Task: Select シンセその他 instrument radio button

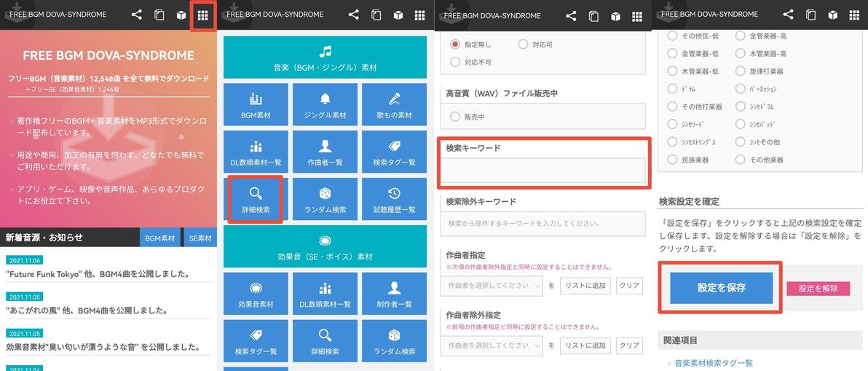Action: coord(741,141)
